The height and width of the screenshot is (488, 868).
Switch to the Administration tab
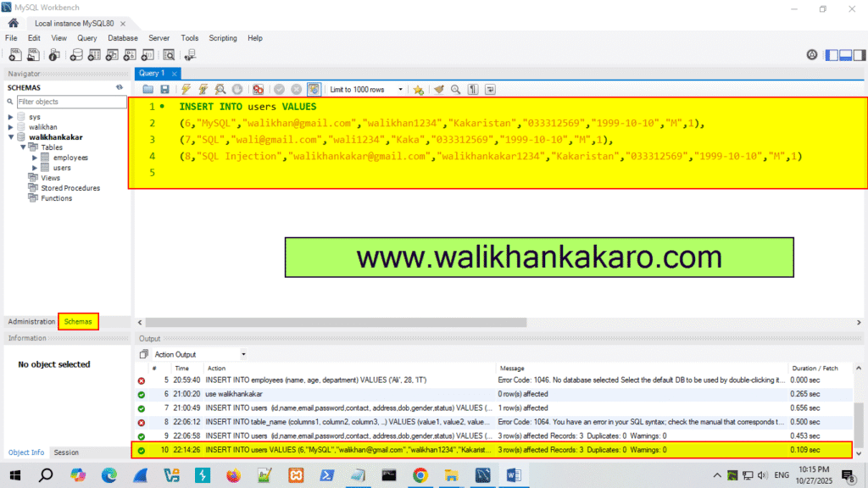(31, 321)
